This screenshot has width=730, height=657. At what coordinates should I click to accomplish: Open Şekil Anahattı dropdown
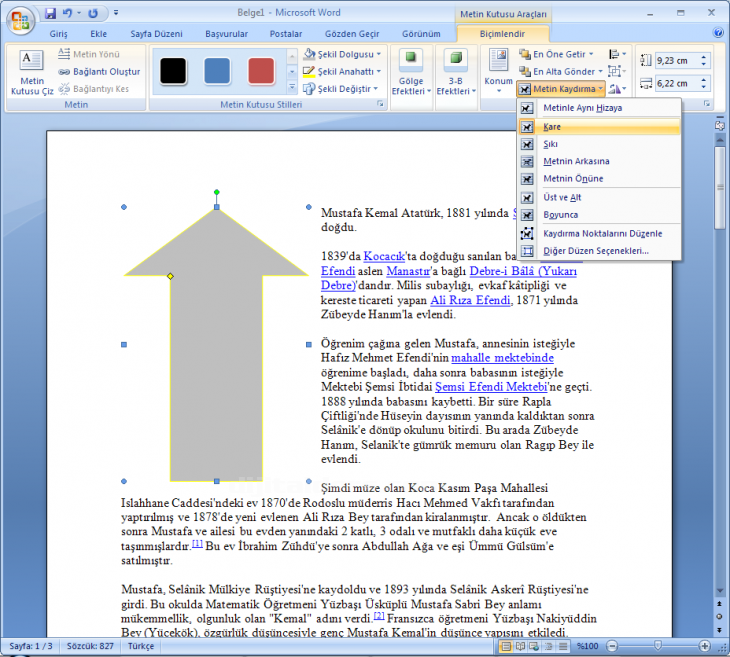[342, 71]
